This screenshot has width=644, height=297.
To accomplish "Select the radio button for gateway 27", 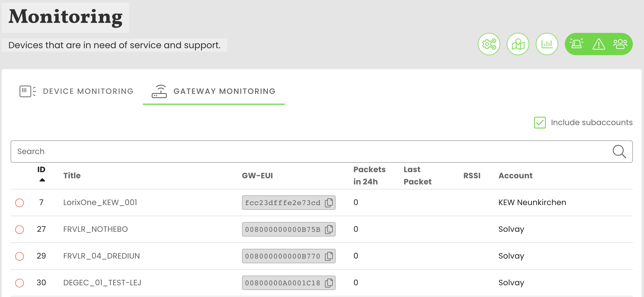I will coord(20,229).
